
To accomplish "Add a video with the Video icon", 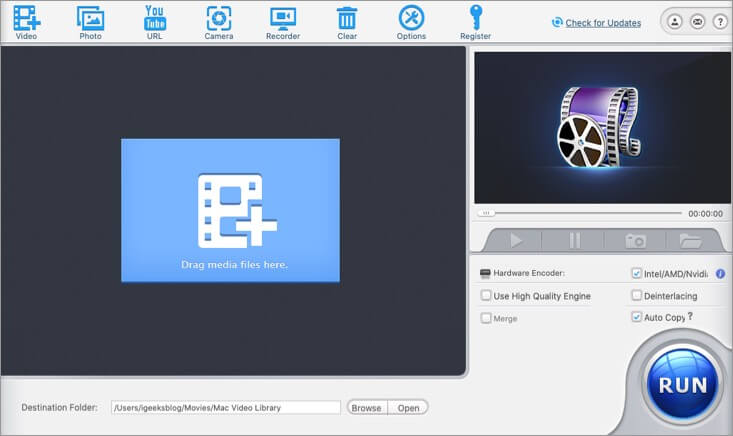I will pos(26,22).
